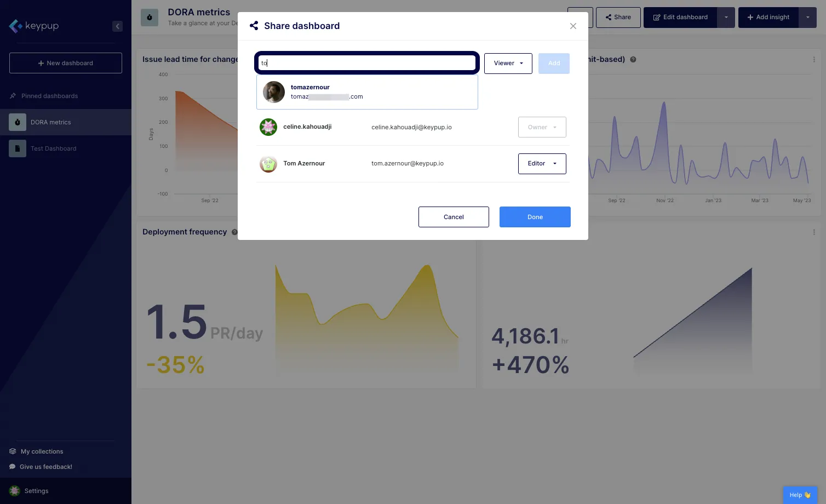Select the tomazernour suggestion avatar
Screen dimensions: 826x504
[273, 91]
